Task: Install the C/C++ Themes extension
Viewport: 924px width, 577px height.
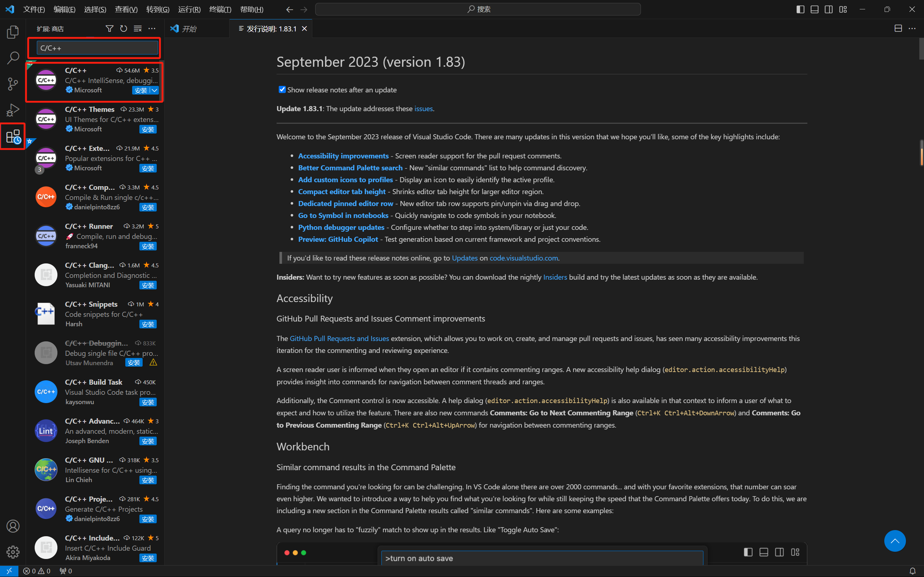Action: [148, 130]
